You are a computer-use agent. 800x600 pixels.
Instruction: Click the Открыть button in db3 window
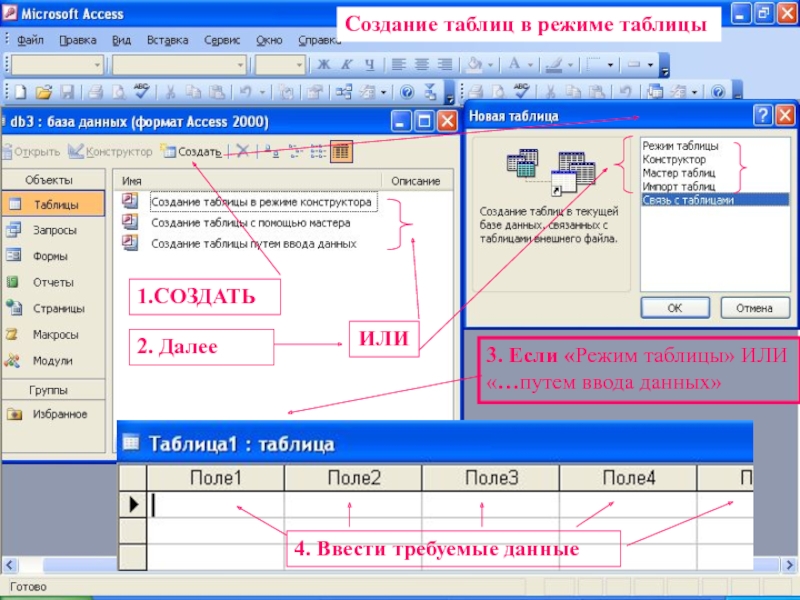tap(32, 152)
